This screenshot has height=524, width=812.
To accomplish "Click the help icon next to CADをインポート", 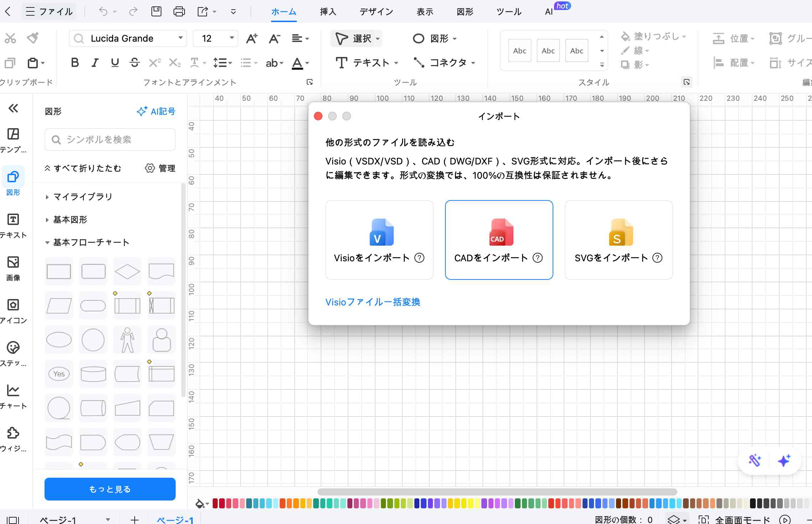I will (x=537, y=258).
